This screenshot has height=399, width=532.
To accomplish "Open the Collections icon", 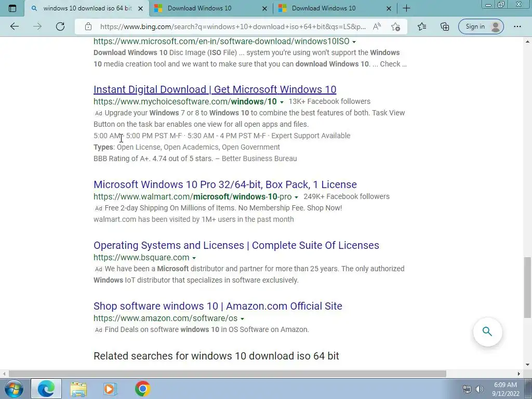I will 445,26.
